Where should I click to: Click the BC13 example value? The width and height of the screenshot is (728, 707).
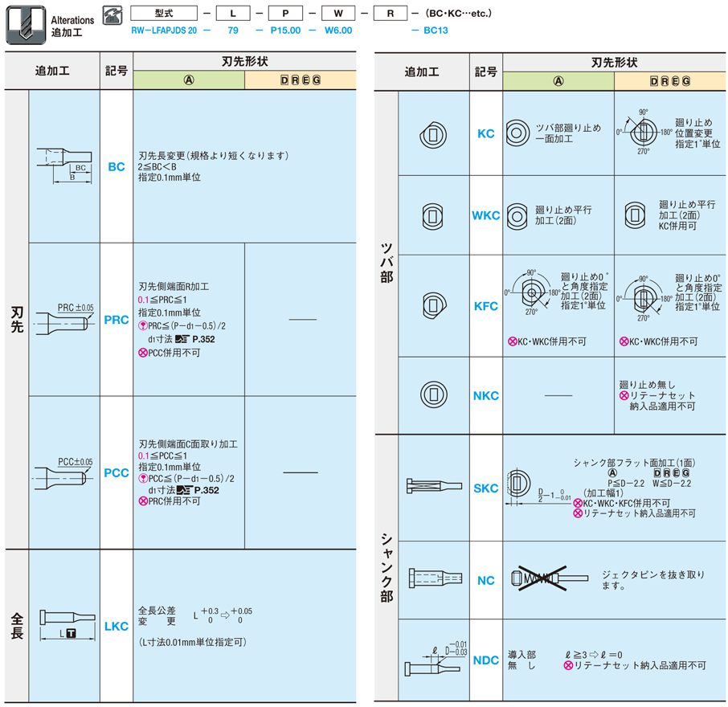tap(435, 30)
